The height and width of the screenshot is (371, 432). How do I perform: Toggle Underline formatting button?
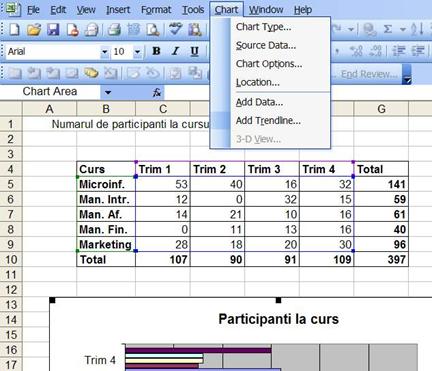[194, 51]
